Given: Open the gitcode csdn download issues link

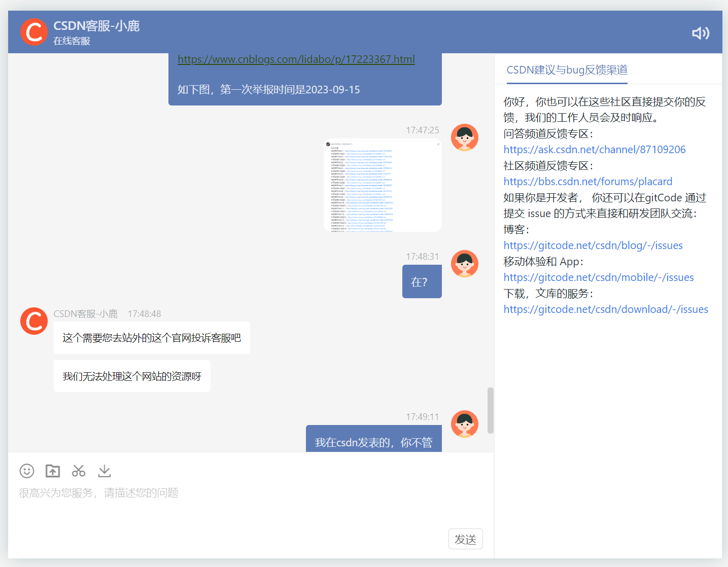Looking at the screenshot, I should click(x=606, y=309).
